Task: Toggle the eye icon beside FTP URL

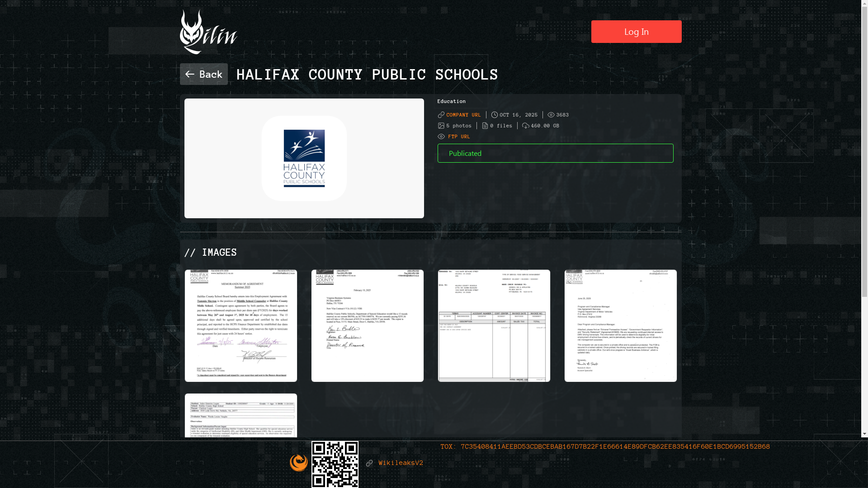Action: [x=441, y=136]
